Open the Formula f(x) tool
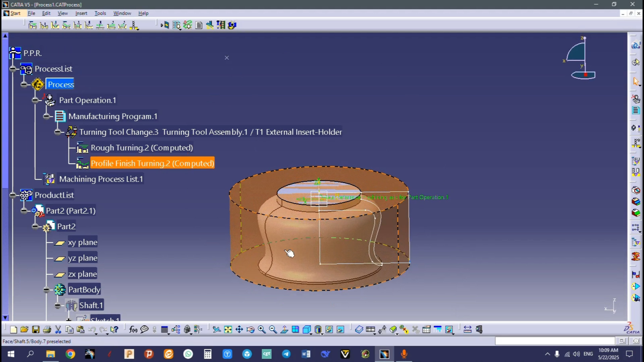The width and height of the screenshot is (644, 362). pyautogui.click(x=133, y=329)
